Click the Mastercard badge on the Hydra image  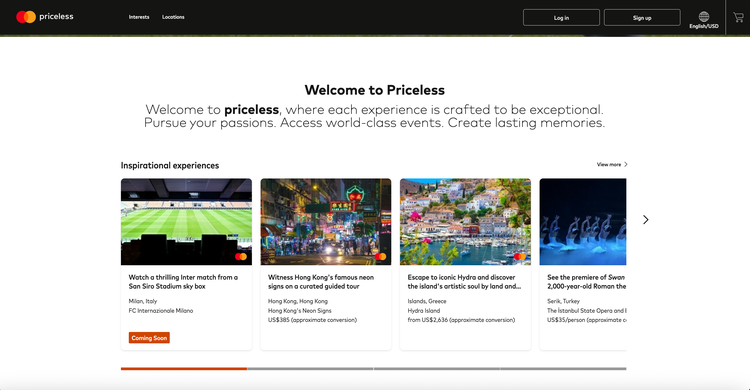coord(520,256)
